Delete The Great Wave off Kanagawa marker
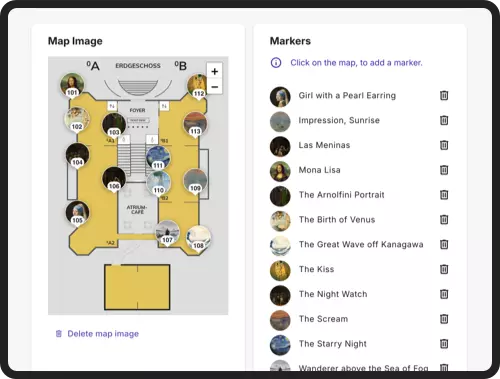The width and height of the screenshot is (500, 379). [444, 244]
